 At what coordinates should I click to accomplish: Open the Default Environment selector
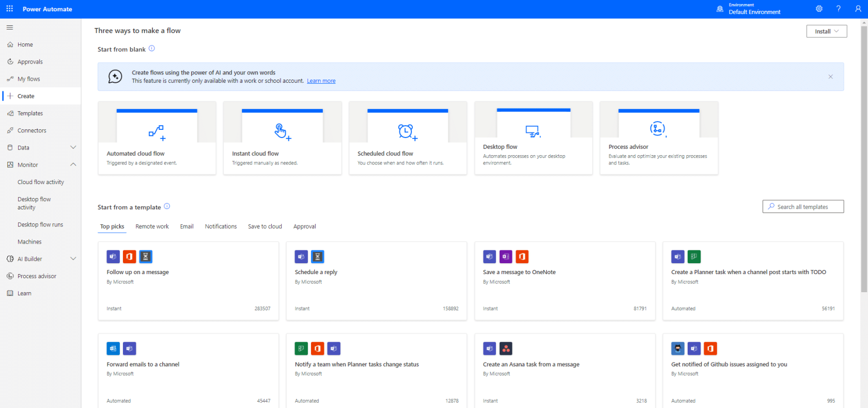[x=754, y=9]
